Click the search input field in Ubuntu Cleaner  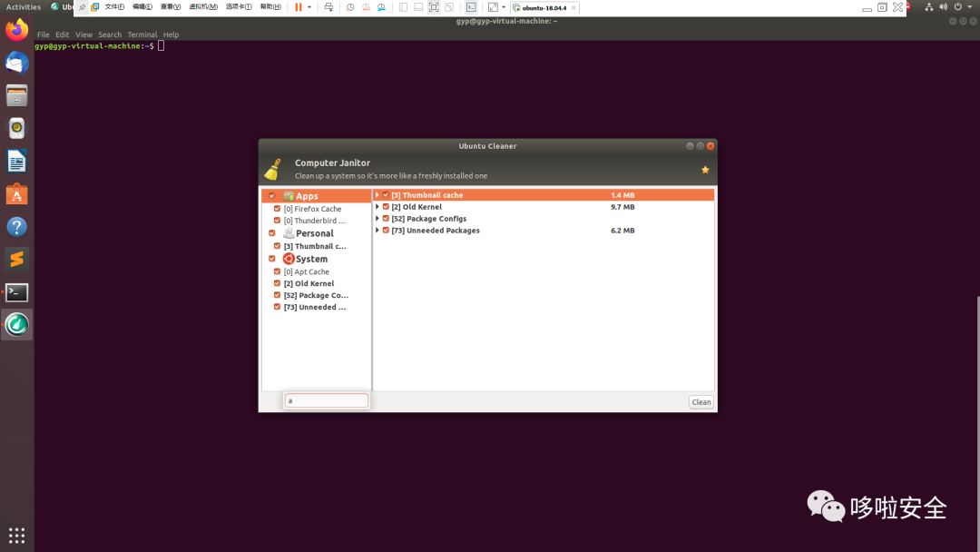(327, 400)
